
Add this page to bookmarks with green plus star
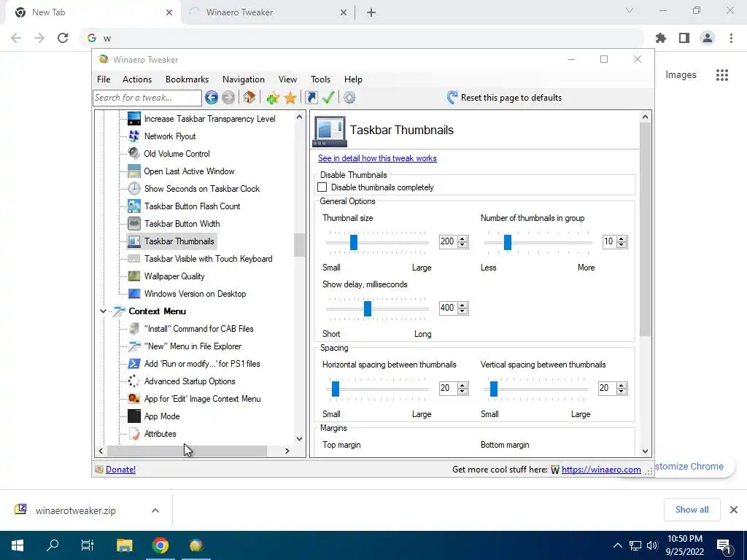[x=273, y=98]
